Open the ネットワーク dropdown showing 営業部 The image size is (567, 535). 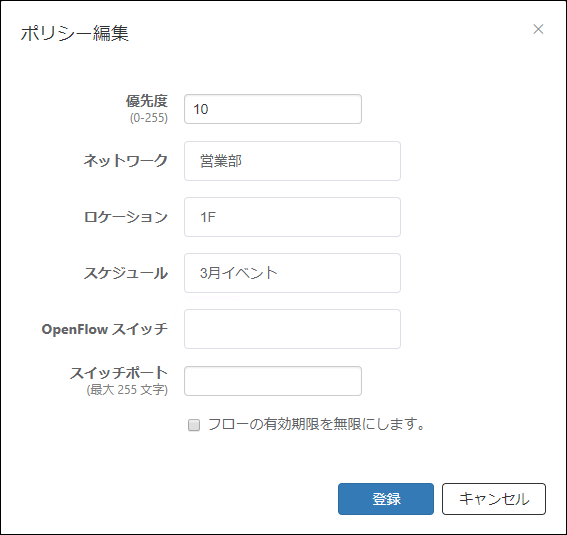[x=292, y=161]
